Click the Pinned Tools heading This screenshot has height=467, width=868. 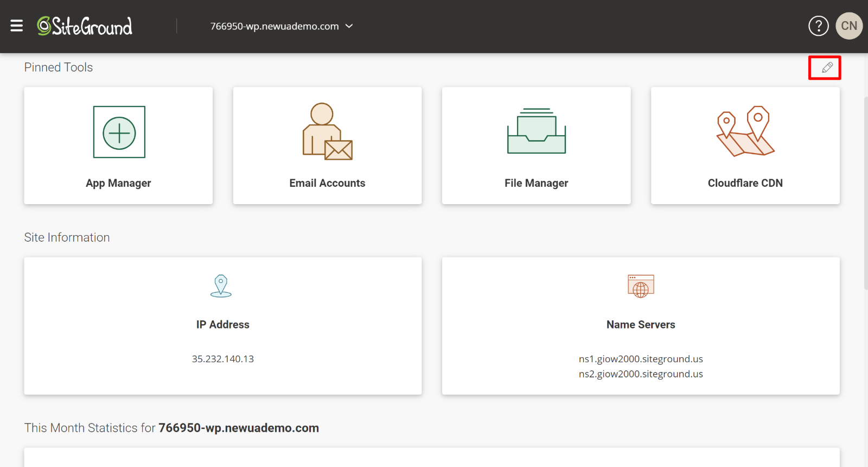click(59, 67)
